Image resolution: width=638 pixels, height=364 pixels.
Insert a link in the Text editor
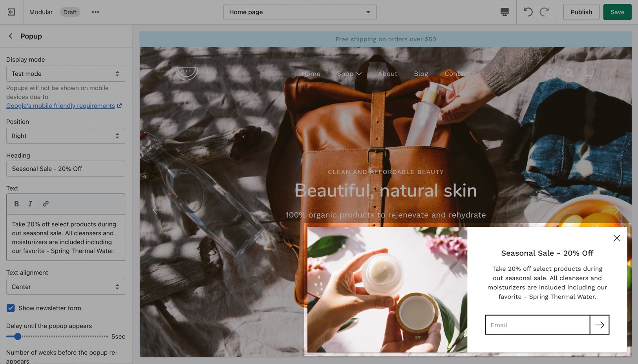tap(46, 204)
